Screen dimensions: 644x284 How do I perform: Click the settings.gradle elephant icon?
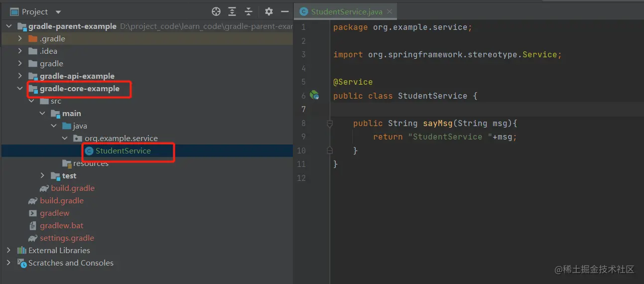point(33,238)
